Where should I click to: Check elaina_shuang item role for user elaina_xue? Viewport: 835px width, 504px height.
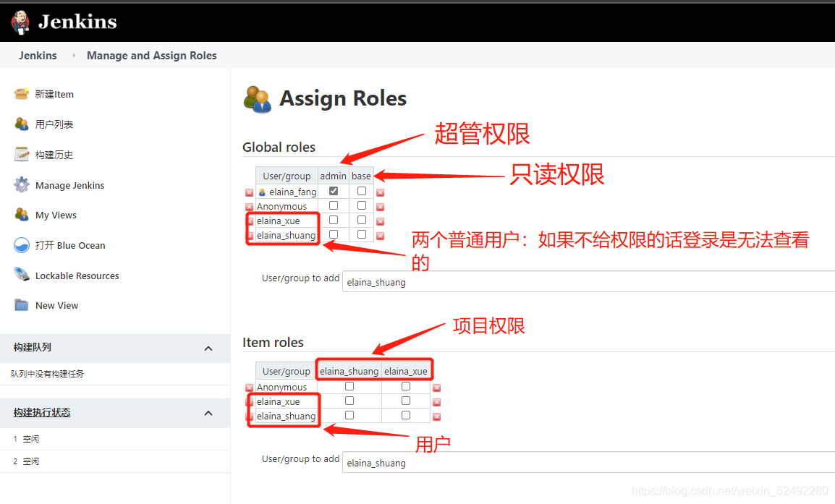click(x=349, y=401)
